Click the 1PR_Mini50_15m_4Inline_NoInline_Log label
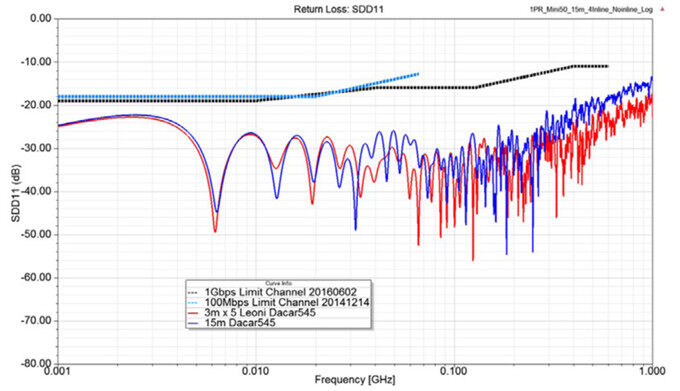Screen dimensions: 680x391 591,10
